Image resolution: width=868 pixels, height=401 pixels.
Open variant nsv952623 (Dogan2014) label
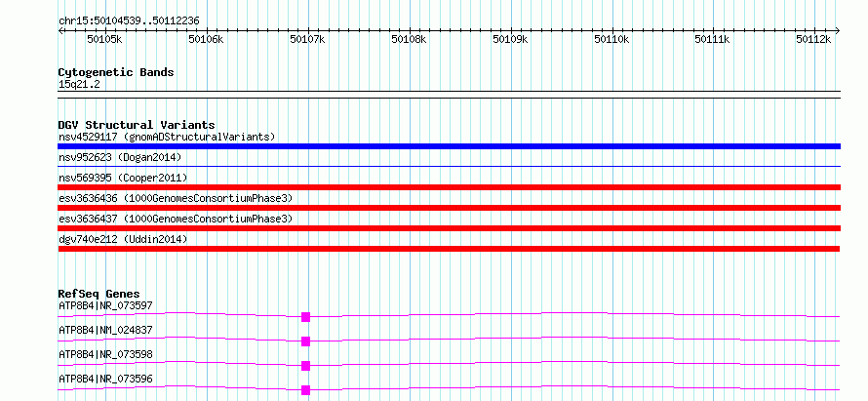tap(120, 157)
